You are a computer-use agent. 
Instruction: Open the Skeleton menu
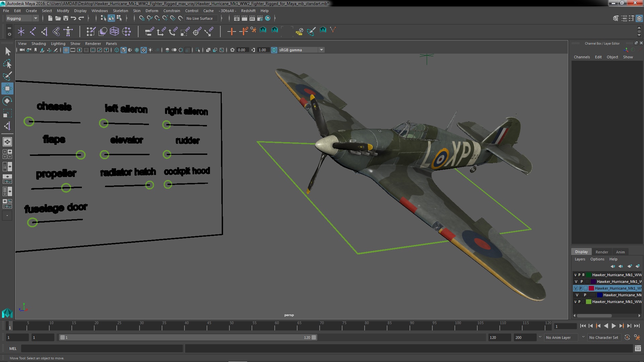pyautogui.click(x=120, y=11)
